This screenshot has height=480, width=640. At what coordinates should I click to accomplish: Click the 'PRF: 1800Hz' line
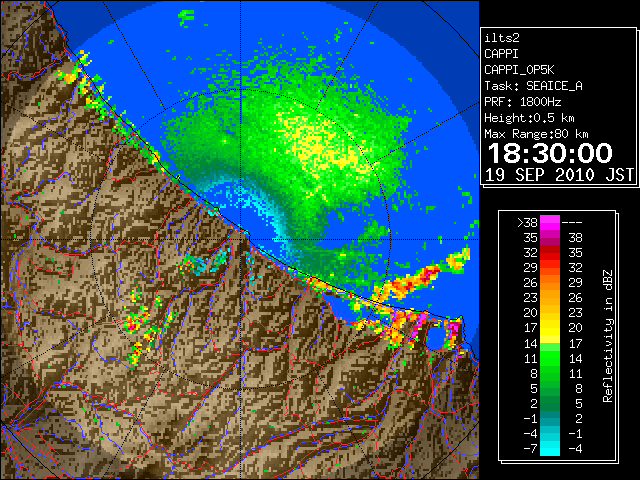[x=522, y=102]
